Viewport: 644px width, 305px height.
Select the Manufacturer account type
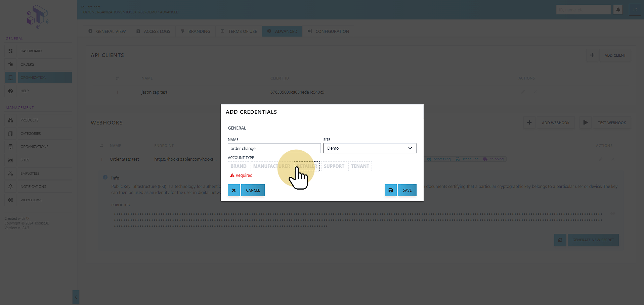click(x=271, y=166)
